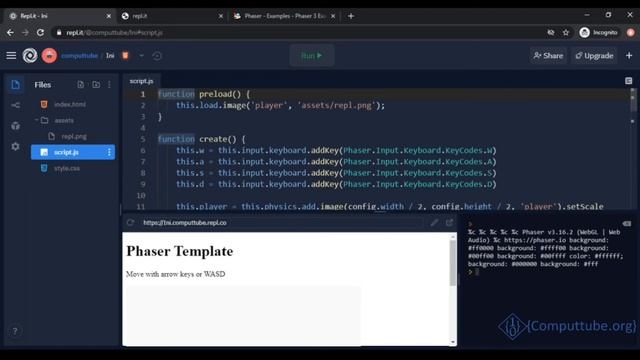
Task: Expand the repl name dropdown chevron
Action: coord(141,56)
